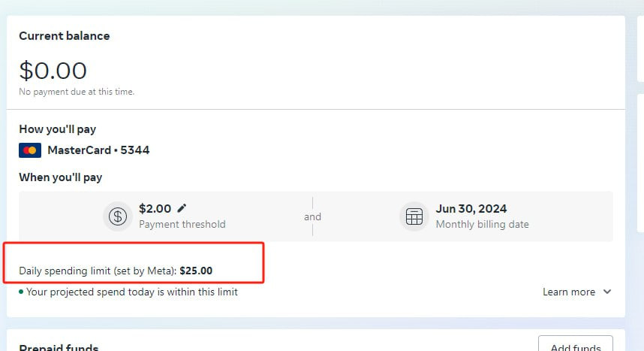The width and height of the screenshot is (644, 351).
Task: Click the $2.00 payment threshold amount
Action: (x=155, y=209)
